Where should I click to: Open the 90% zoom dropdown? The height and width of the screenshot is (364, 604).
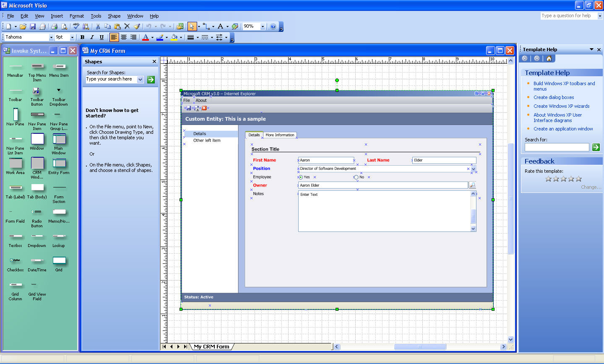(263, 26)
